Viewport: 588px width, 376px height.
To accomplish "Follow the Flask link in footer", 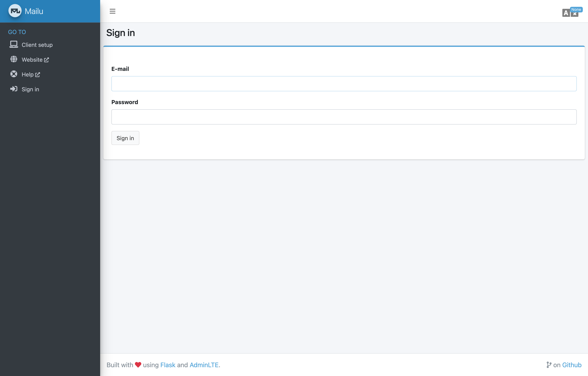I will pyautogui.click(x=168, y=365).
